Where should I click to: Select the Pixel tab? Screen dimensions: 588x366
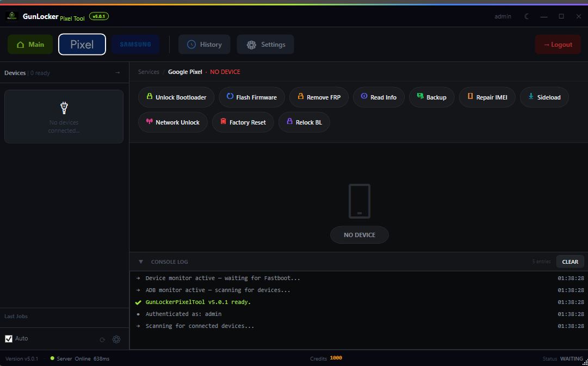(x=82, y=44)
